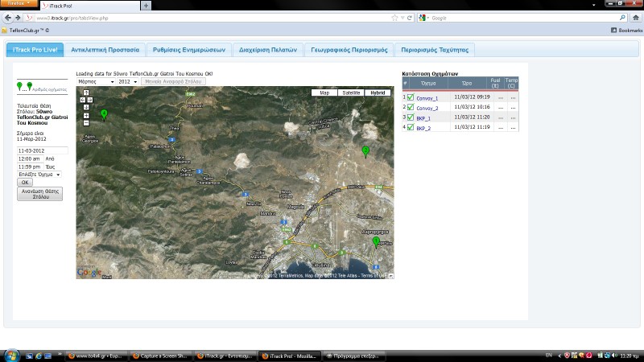
Task: Go back with the browser back arrow
Action: tap(8, 18)
